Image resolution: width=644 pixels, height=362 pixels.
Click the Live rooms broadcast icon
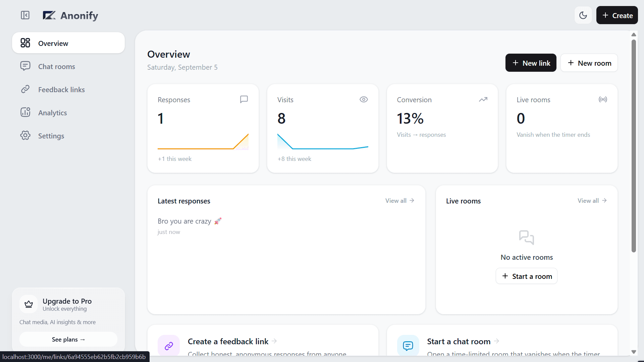603,99
